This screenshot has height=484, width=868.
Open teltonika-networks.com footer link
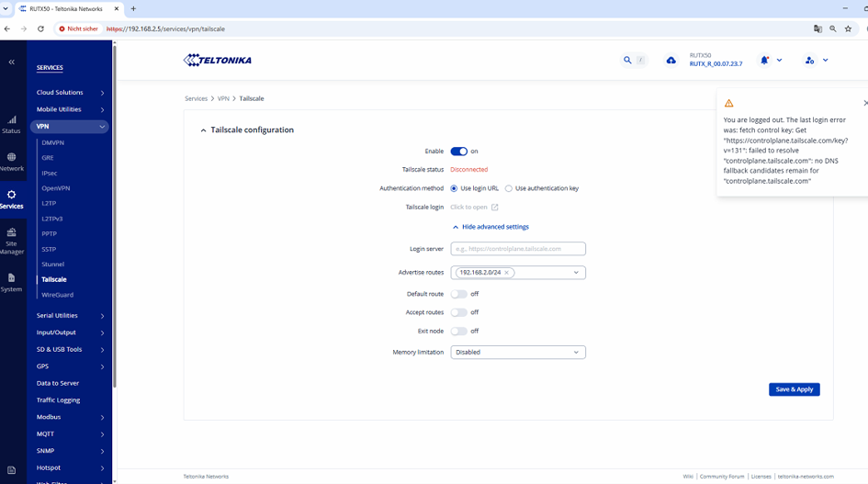click(806, 477)
